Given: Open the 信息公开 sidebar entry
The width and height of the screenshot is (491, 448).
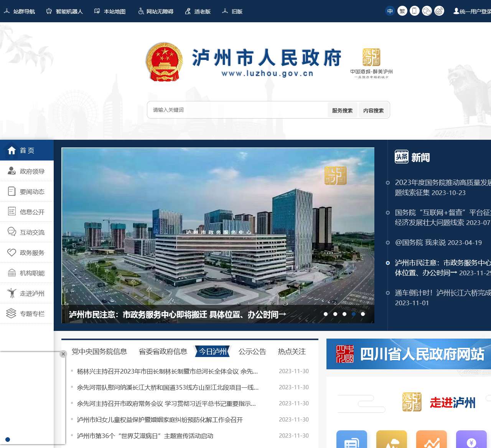Looking at the screenshot, I should [x=27, y=212].
